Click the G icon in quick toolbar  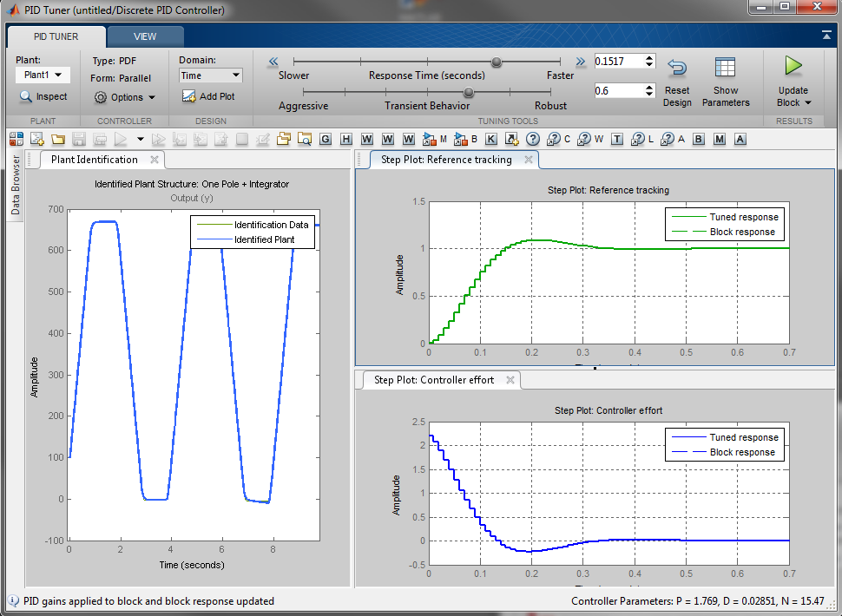click(x=326, y=139)
